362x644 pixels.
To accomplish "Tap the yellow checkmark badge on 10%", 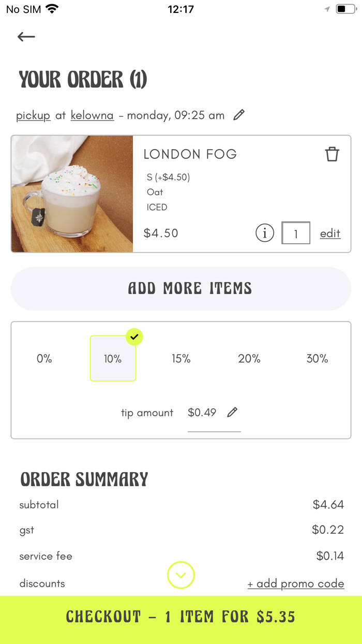I will (x=134, y=337).
